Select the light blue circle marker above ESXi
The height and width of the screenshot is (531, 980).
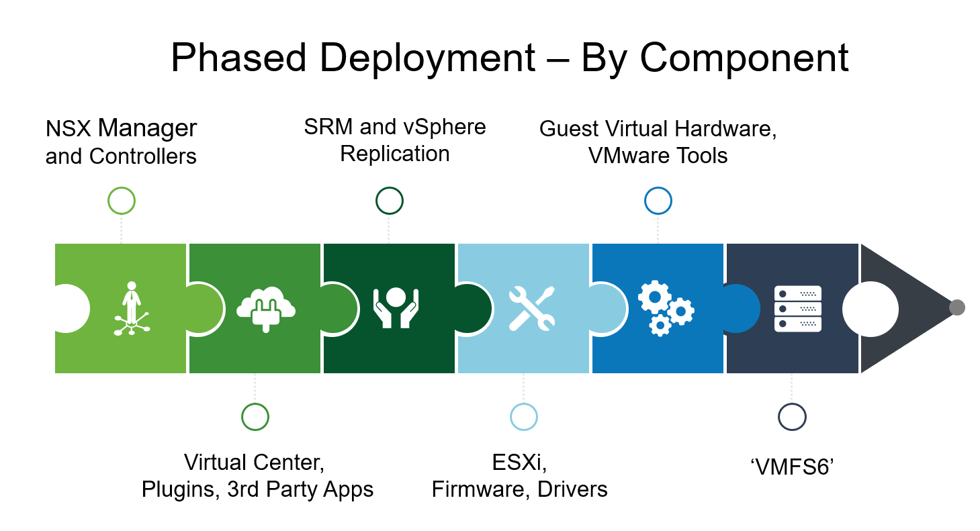[x=524, y=417]
